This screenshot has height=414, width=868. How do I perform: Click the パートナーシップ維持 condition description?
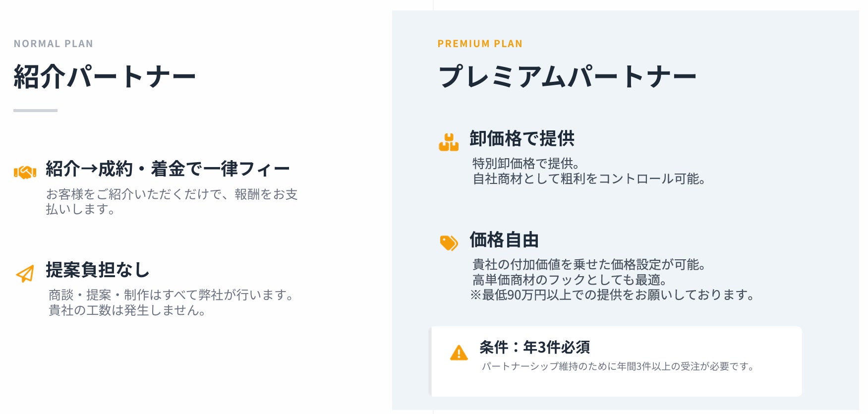618,366
